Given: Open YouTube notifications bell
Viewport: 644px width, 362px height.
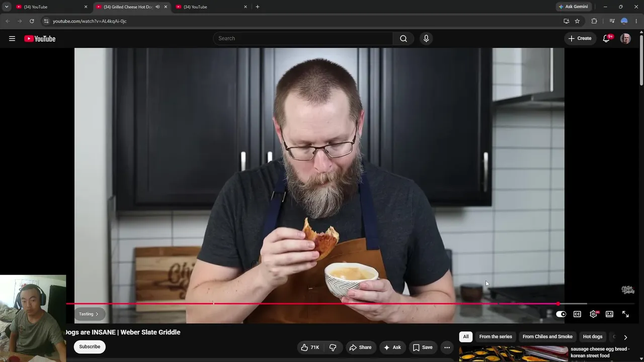Looking at the screenshot, I should click(x=607, y=39).
